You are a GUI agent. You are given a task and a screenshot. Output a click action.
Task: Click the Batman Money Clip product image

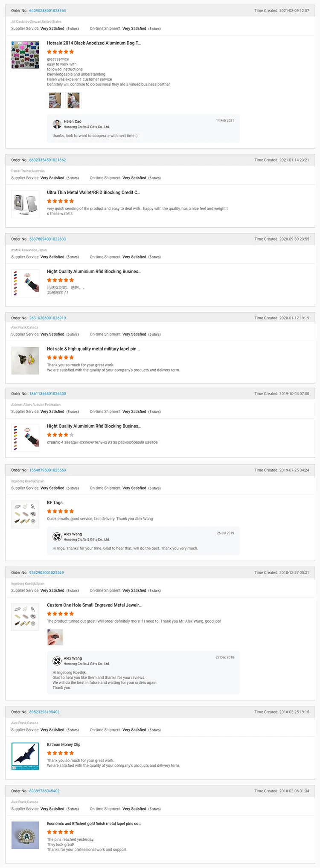(25, 756)
